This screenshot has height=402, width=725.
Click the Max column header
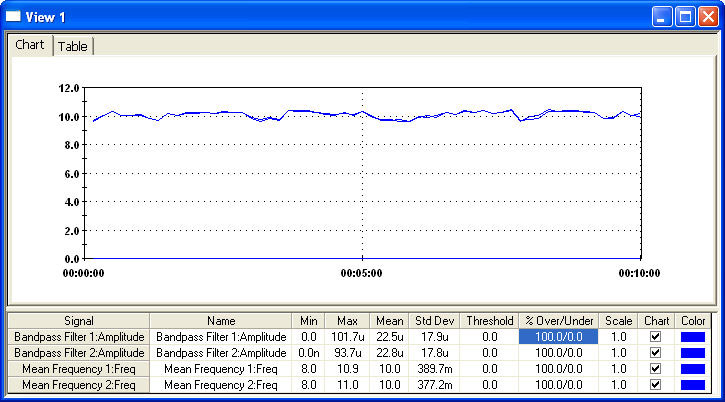click(347, 321)
